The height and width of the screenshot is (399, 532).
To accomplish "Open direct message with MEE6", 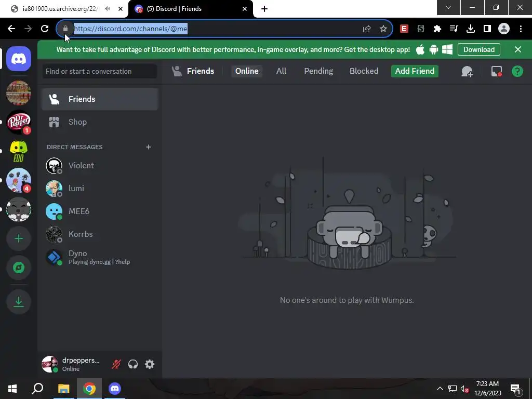I will pyautogui.click(x=100, y=211).
